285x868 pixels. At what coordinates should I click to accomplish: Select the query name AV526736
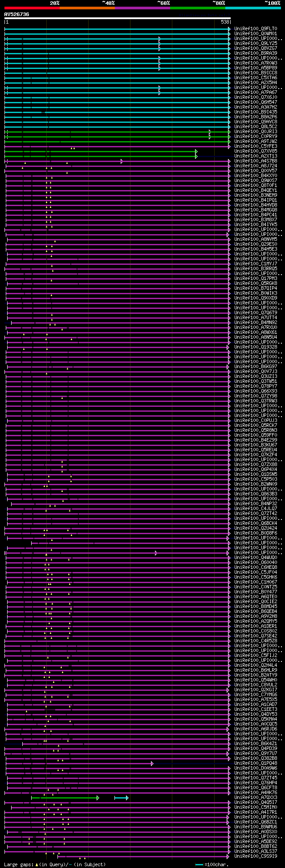[17, 14]
